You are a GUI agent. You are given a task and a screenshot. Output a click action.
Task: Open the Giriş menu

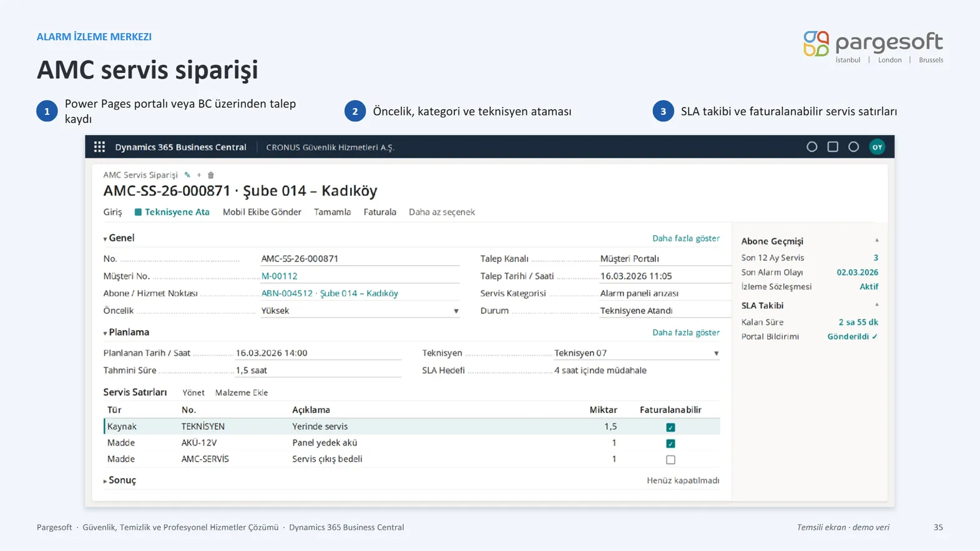point(112,212)
